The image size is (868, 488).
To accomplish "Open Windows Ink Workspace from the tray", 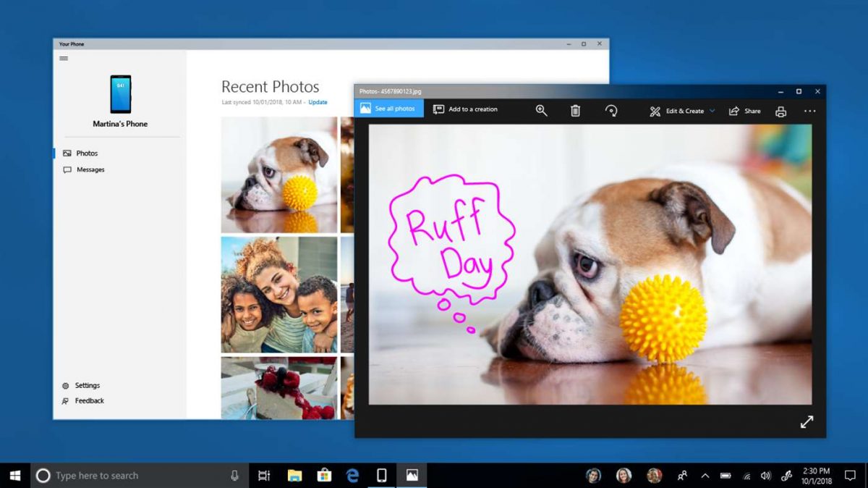I will (x=786, y=476).
